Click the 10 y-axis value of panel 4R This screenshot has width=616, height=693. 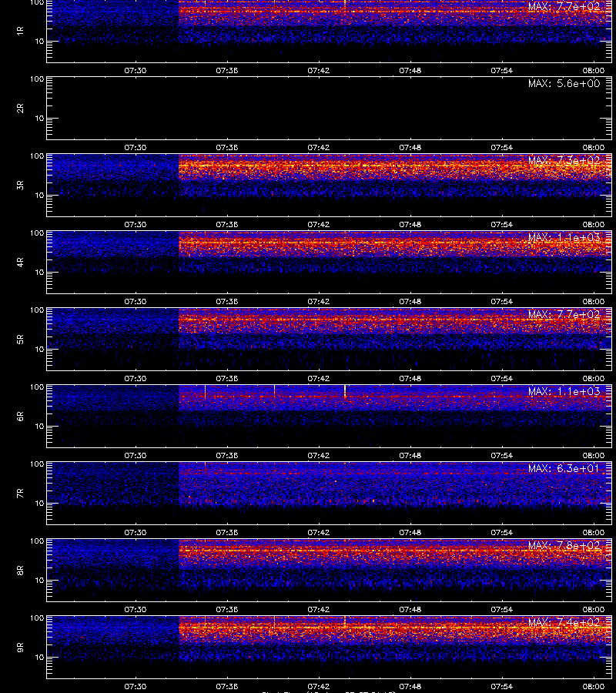(39, 273)
